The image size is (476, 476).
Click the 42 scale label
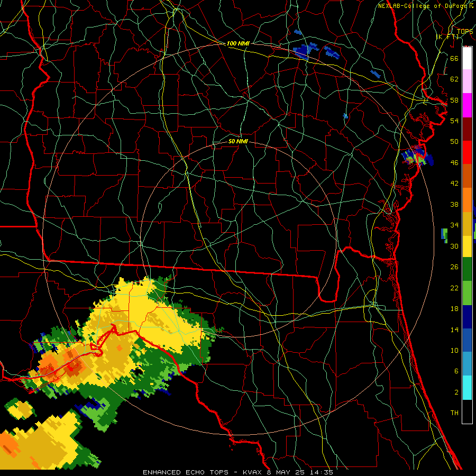[x=454, y=184]
